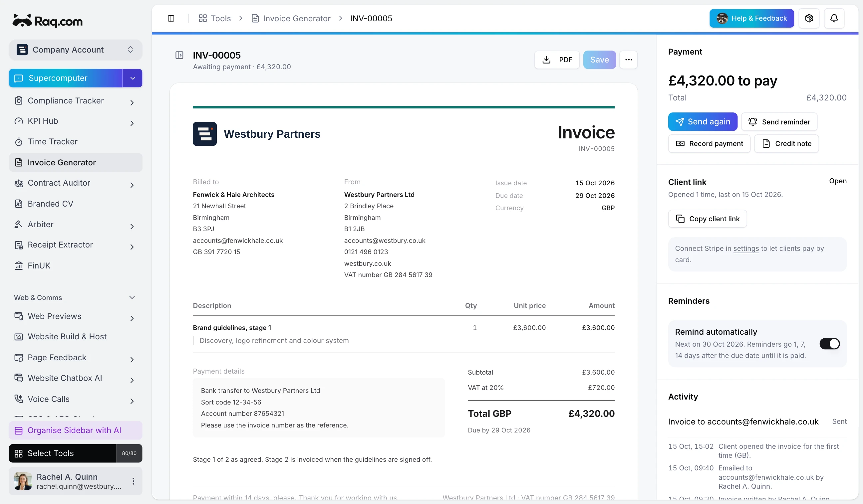Viewport: 863px width, 504px height.
Task: Select Invoice Generator in sidebar
Action: pyautogui.click(x=75, y=163)
